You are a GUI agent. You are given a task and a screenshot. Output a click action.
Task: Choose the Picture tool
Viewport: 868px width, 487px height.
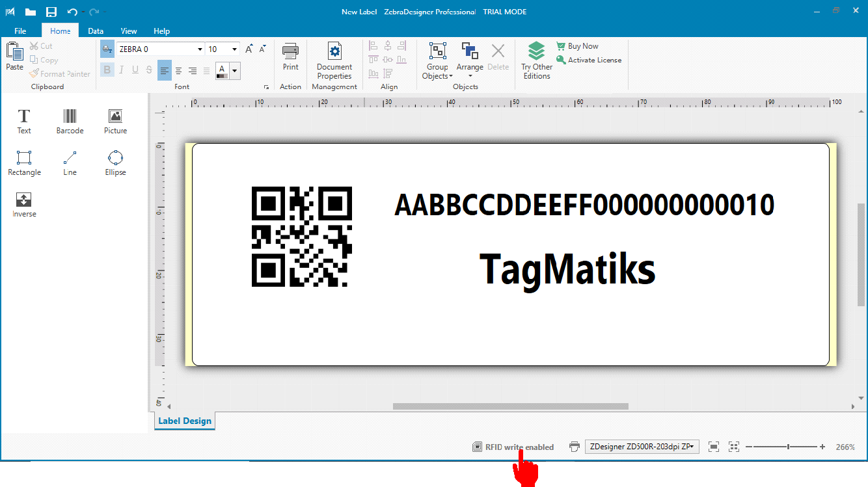115,121
